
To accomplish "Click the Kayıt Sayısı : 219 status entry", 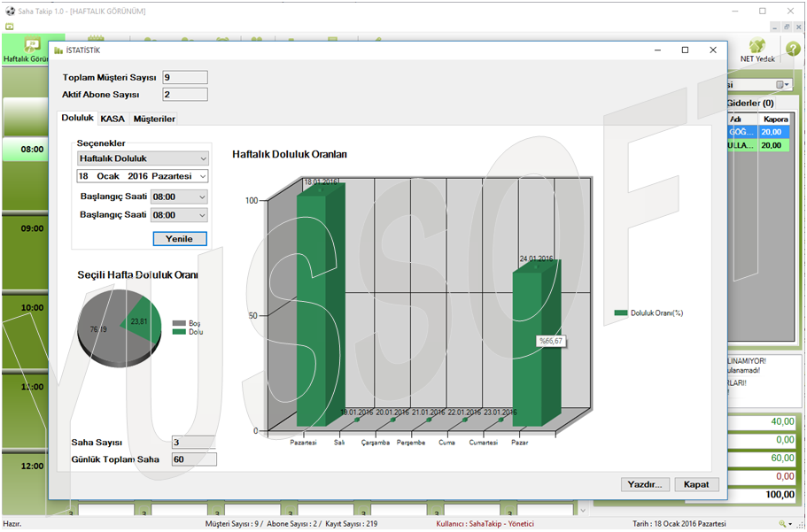I will (351, 524).
